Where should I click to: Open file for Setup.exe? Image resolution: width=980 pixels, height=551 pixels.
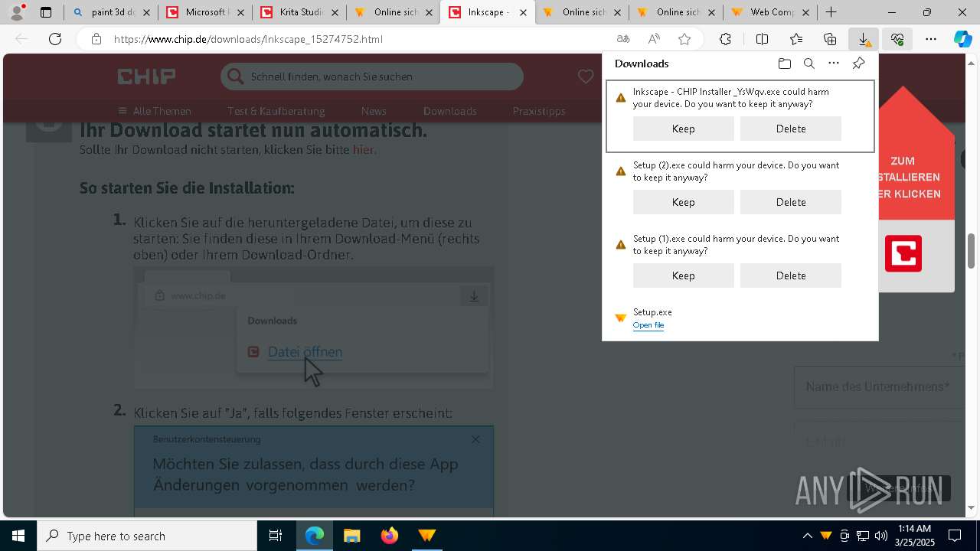(648, 325)
